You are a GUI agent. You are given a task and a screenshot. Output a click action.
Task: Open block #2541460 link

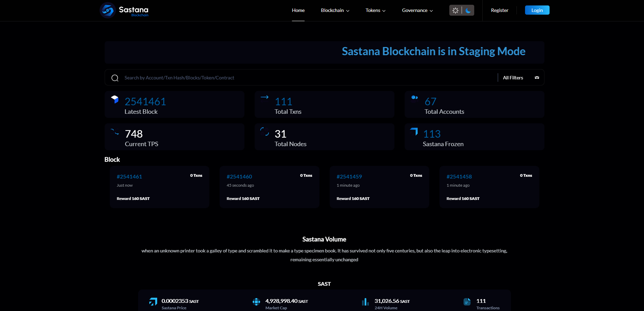click(x=239, y=176)
